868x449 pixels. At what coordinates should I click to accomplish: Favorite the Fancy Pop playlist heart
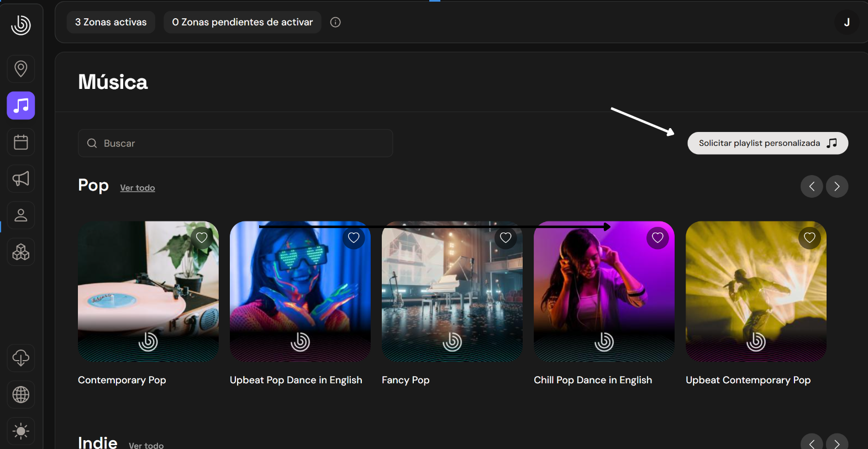coord(506,237)
